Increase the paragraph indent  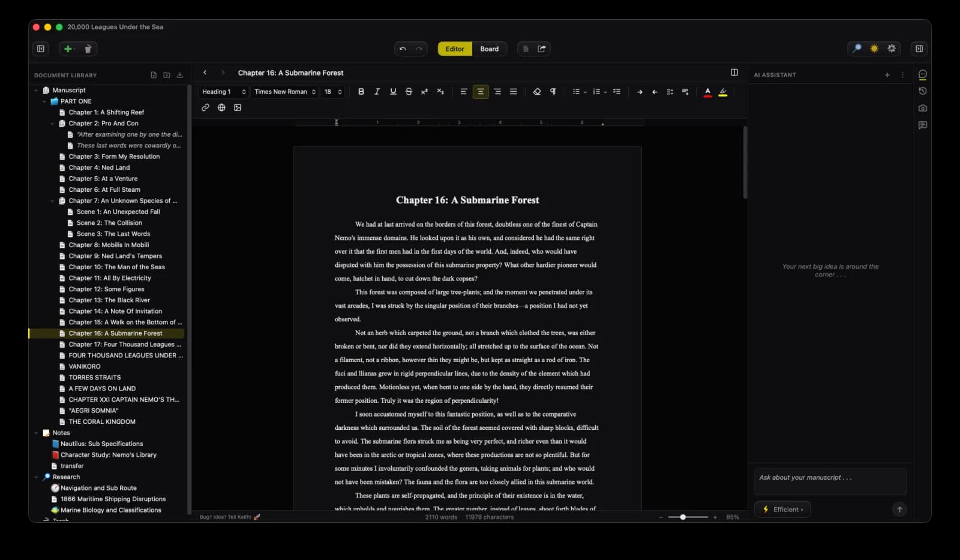(640, 92)
